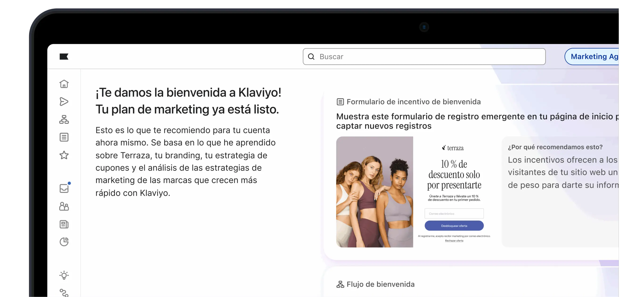The image size is (644, 297).
Task: Click the magnifier icon in search bar
Action: point(311,57)
